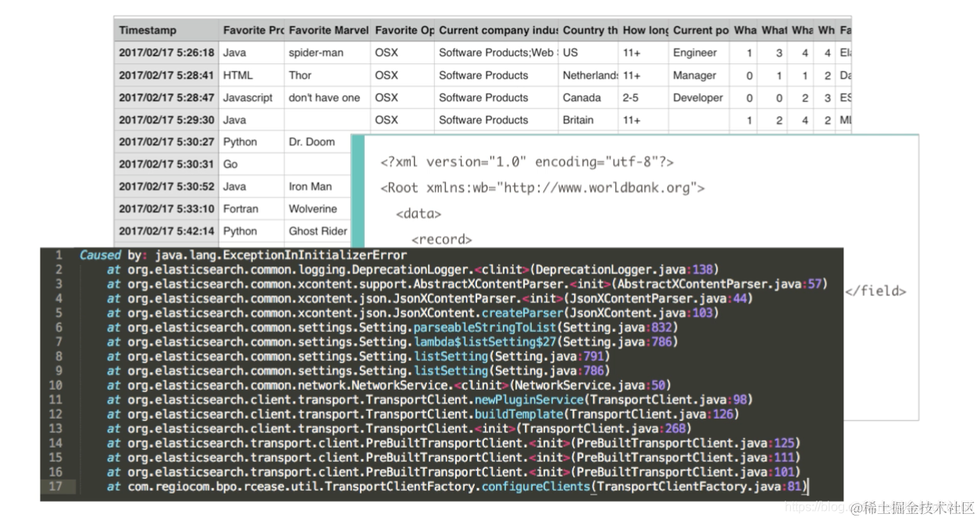Click timestamp cell 2017/02/17 5:42:14
The height and width of the screenshot is (521, 980).
(166, 231)
